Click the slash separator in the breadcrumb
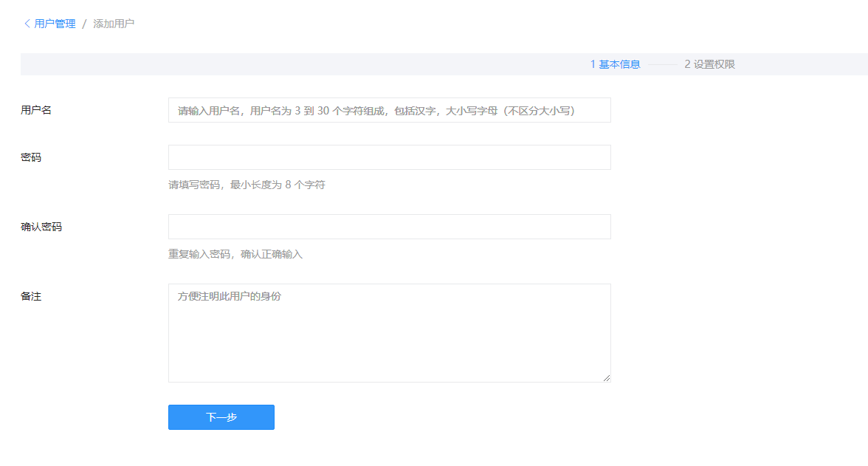 point(84,24)
